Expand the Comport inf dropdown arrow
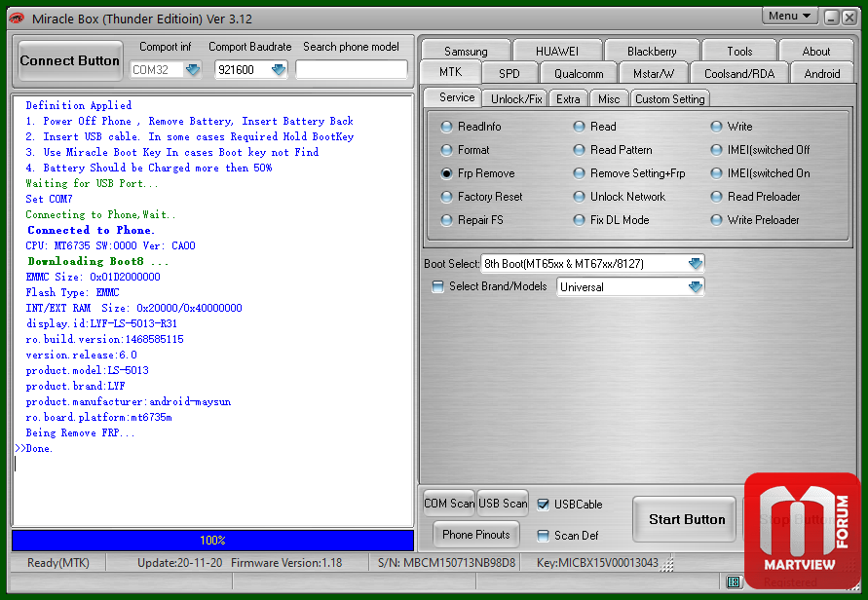Viewport: 868px width, 600px height. pyautogui.click(x=193, y=70)
